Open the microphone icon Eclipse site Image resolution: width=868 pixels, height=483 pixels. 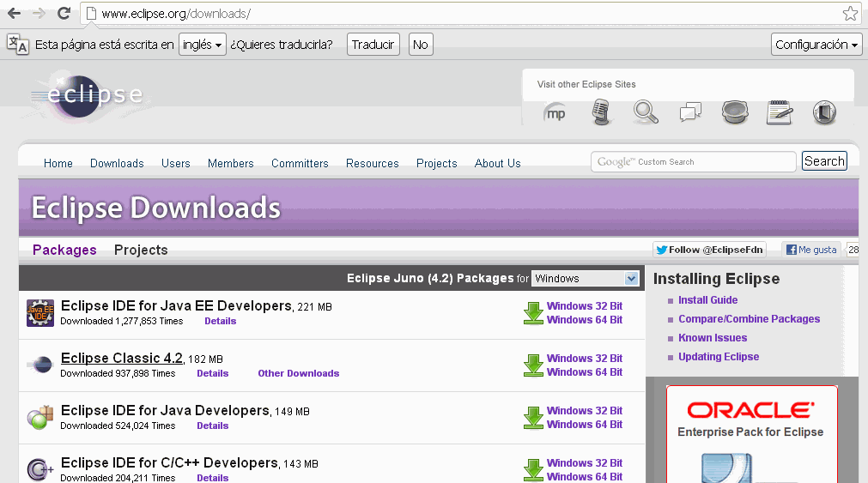click(x=601, y=112)
